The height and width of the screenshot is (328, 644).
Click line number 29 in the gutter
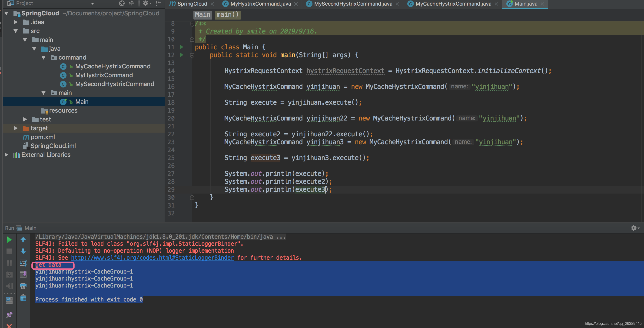[171, 189]
